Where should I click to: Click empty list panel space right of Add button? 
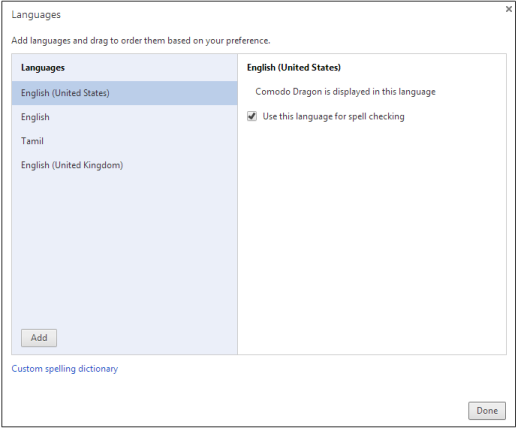(147, 338)
